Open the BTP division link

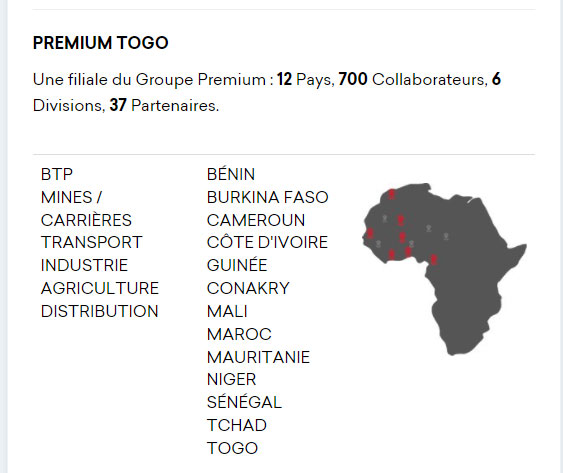point(57,175)
